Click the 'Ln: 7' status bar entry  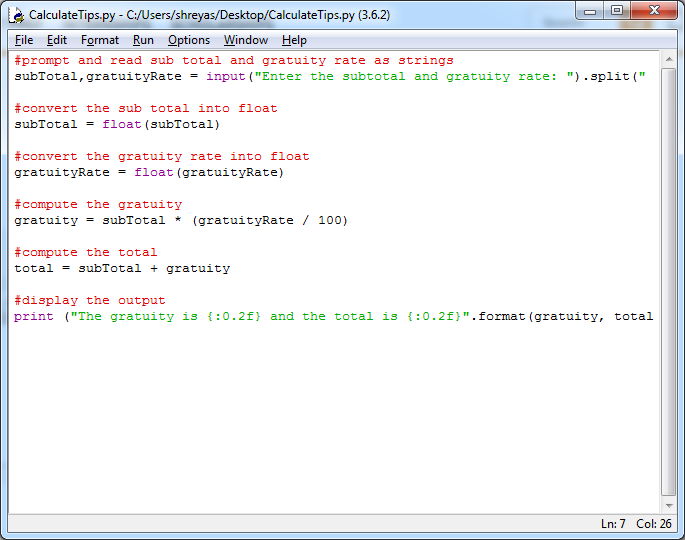[x=613, y=523]
